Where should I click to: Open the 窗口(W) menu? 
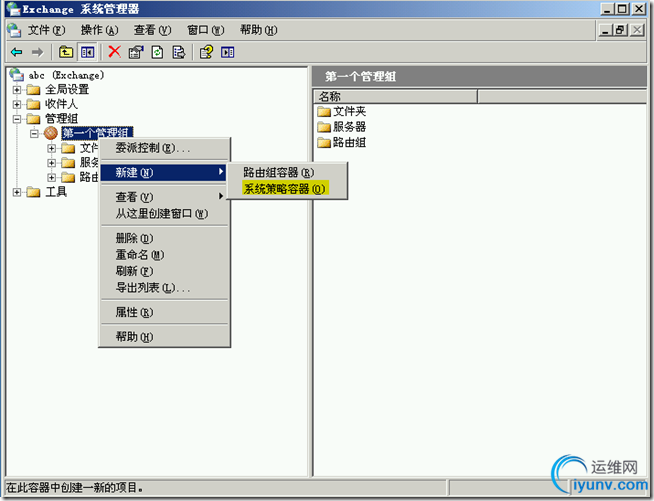[x=206, y=30]
